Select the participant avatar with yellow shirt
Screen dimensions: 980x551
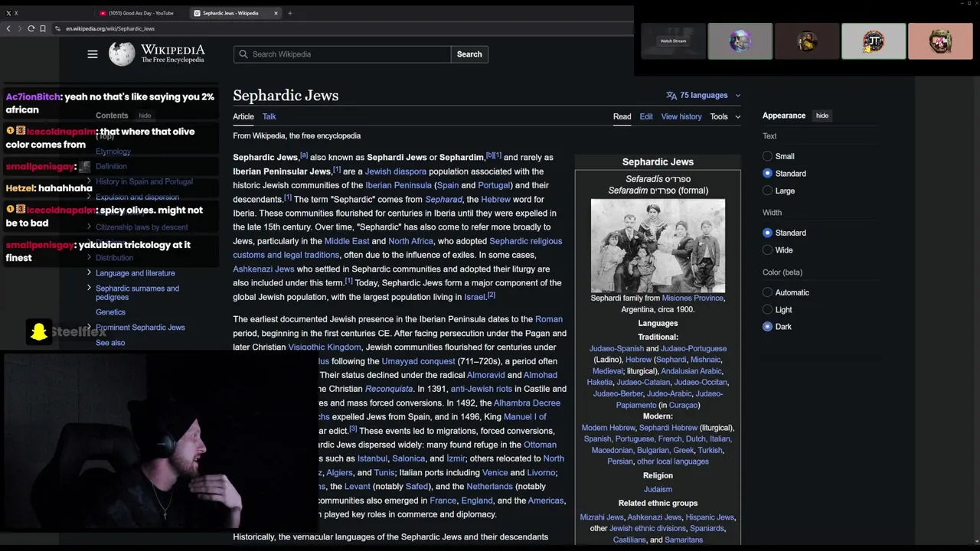pyautogui.click(x=807, y=41)
